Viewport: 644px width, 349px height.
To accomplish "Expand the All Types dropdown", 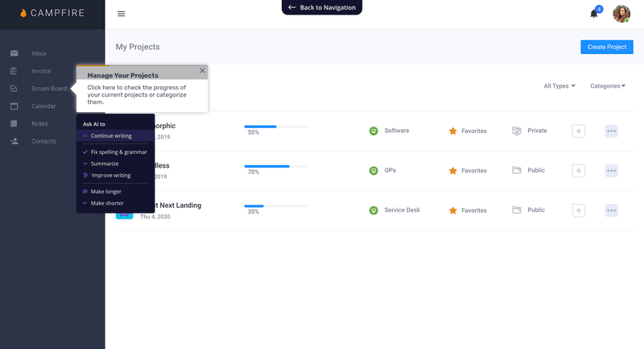I will click(559, 85).
